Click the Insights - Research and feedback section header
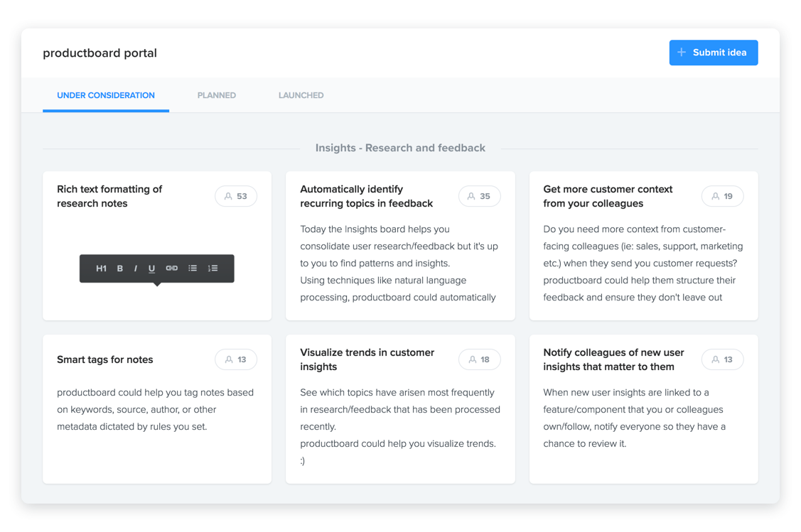The width and height of the screenshot is (801, 532). click(401, 148)
